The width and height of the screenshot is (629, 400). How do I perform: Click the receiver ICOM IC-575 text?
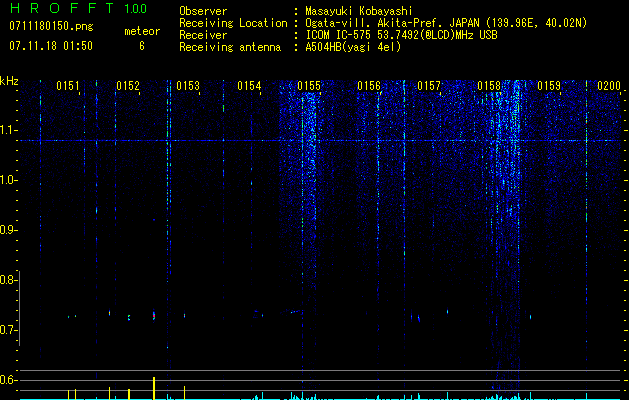coord(401,35)
